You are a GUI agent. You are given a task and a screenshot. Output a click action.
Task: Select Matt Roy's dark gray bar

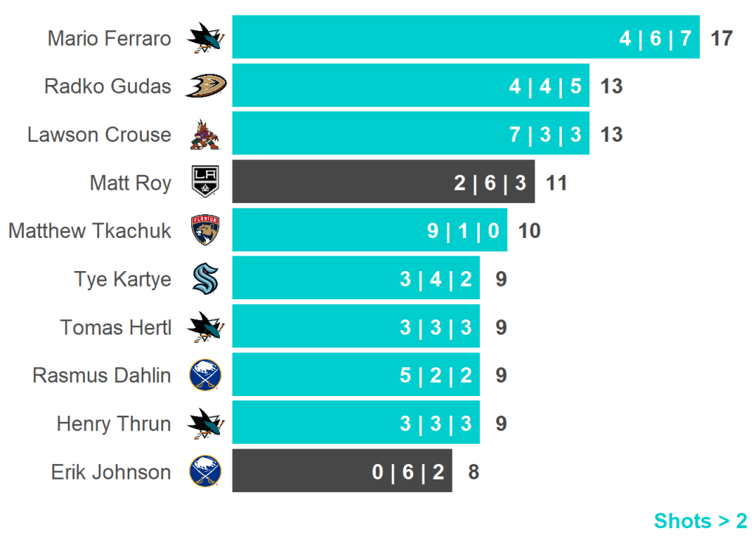[x=383, y=182]
